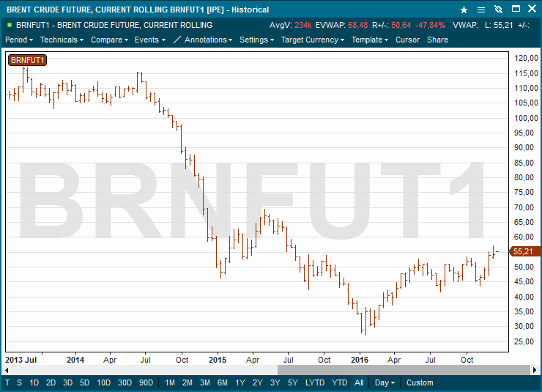This screenshot has width=542, height=392.
Task: Open the Events dropdown
Action: click(x=150, y=40)
